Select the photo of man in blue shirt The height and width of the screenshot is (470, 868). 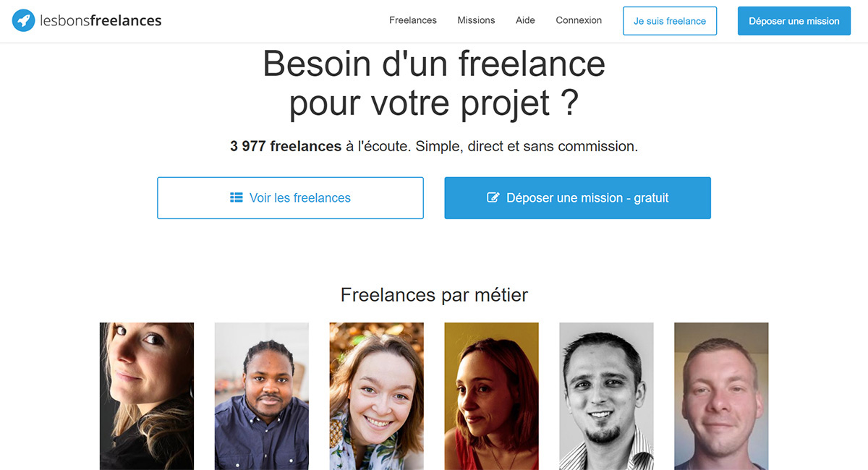(262, 396)
